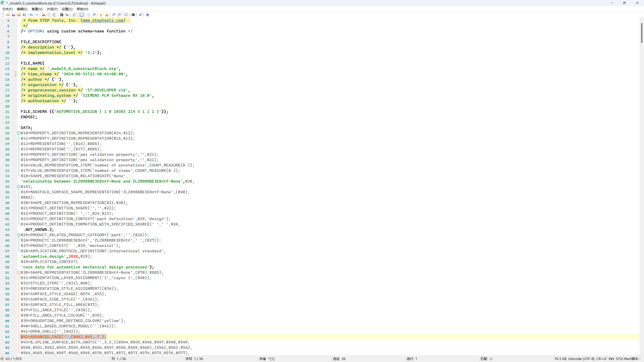This screenshot has width=644, height=362.
Task: Collapse the SHAPE_REPRESENTATION fold at line 51
Action: pos(19,272)
